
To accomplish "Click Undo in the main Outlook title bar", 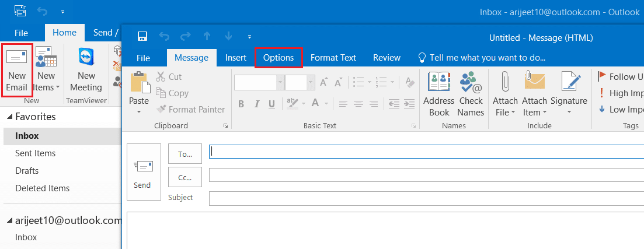I will click(42, 12).
